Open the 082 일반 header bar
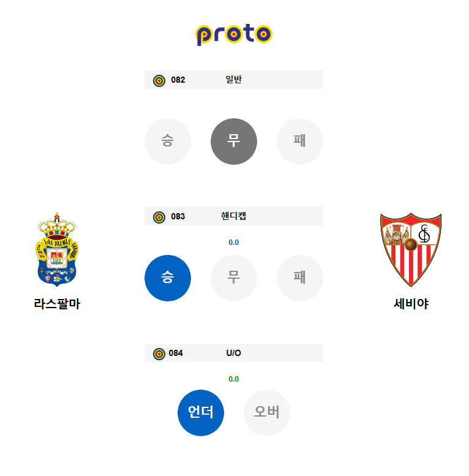This screenshot has height=476, width=469. [x=234, y=80]
